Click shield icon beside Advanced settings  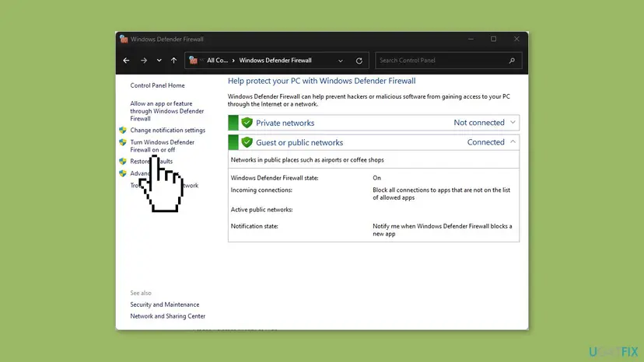(x=123, y=173)
